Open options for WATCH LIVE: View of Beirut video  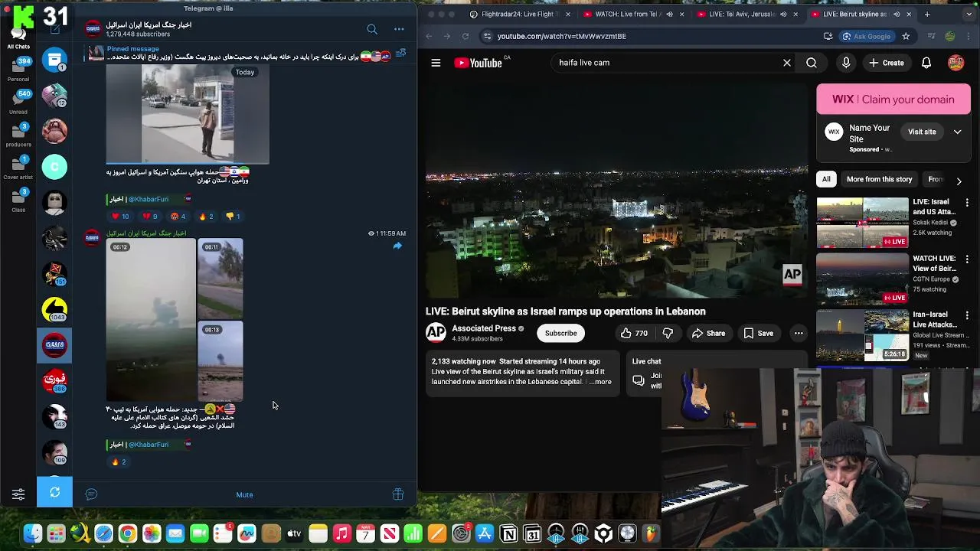(967, 259)
